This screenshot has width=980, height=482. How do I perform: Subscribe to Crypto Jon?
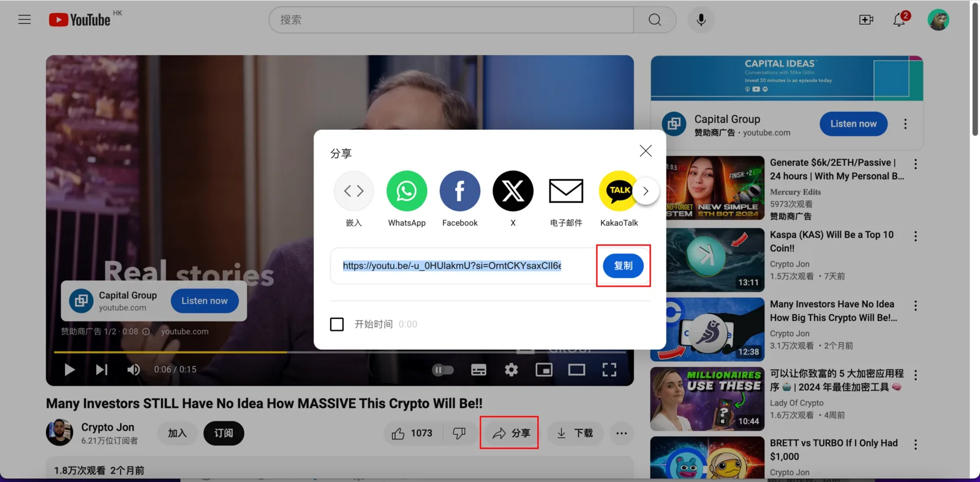224,433
